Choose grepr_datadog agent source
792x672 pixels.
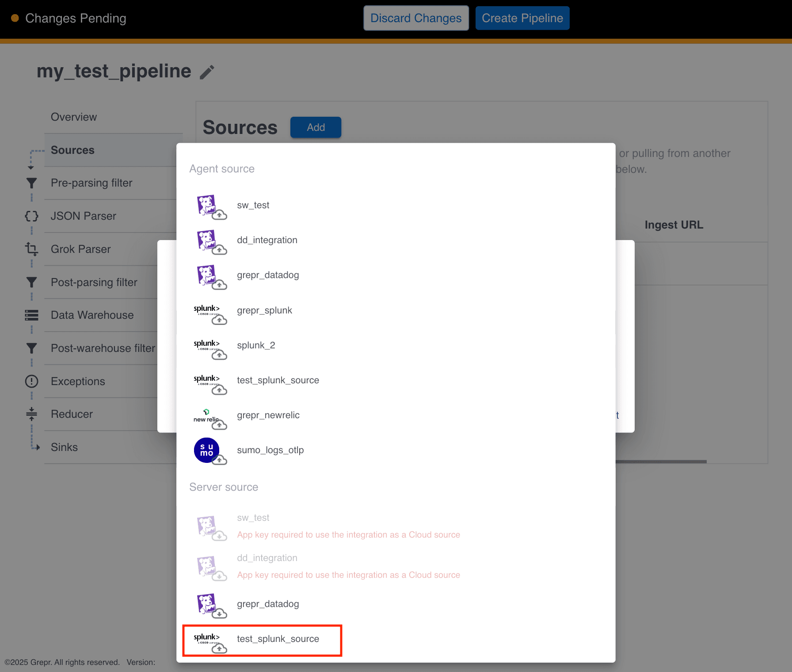tap(396, 275)
